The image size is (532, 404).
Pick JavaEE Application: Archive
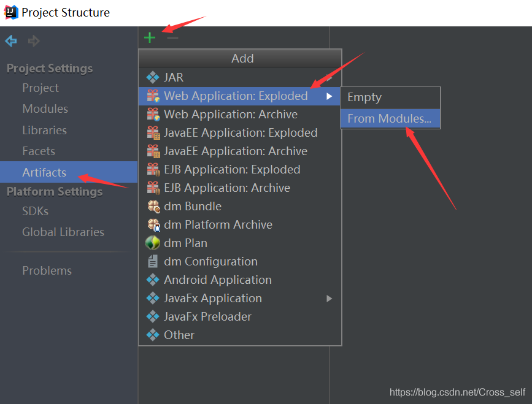coord(239,151)
